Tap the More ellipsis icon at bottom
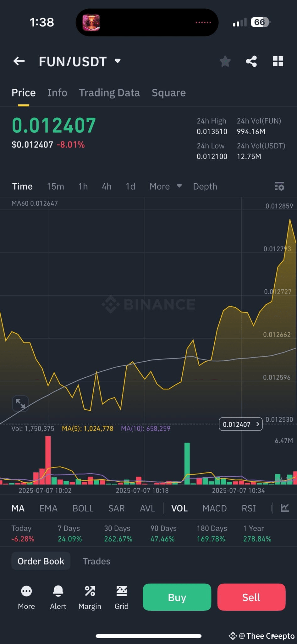 tap(26, 591)
